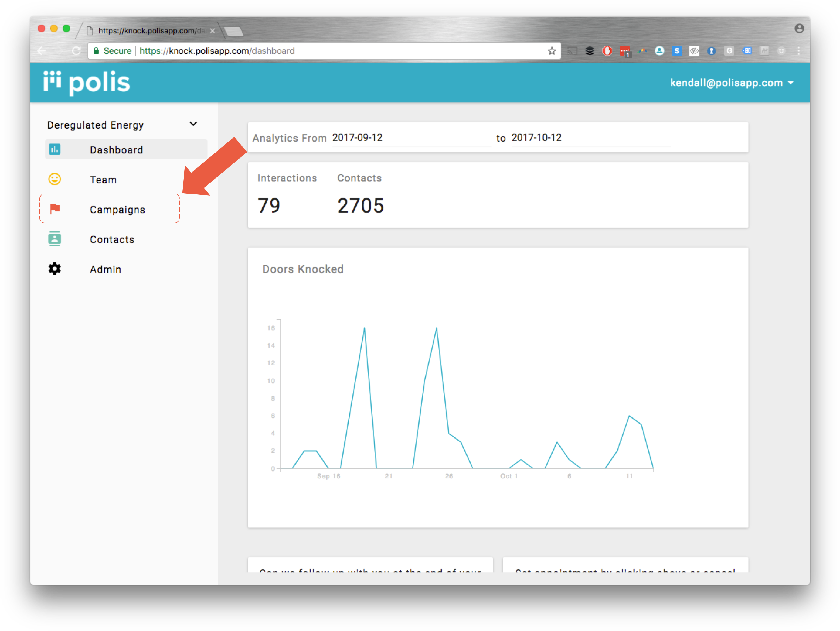Open the Buffer stacked-layers extension
Viewport: 840px width, 631px height.
pyautogui.click(x=590, y=51)
